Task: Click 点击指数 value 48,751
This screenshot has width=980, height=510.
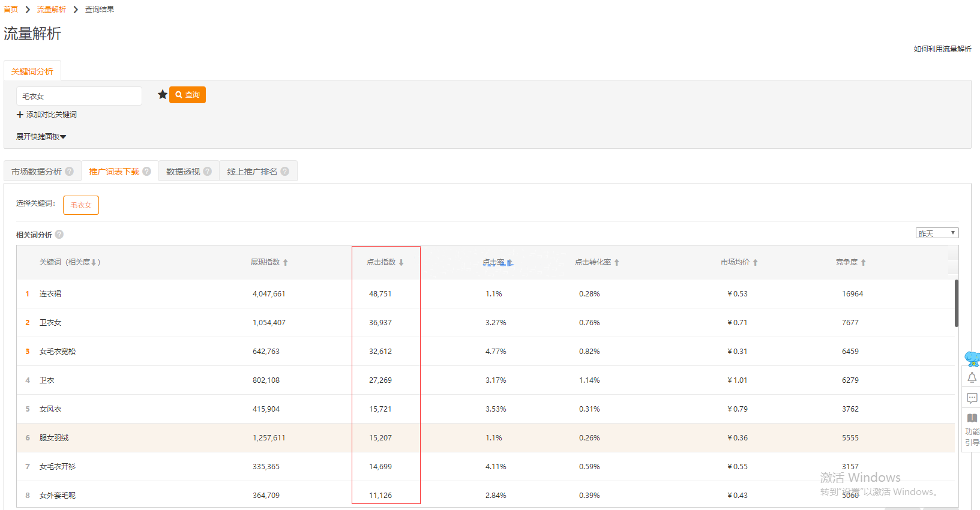Action: pyautogui.click(x=380, y=294)
